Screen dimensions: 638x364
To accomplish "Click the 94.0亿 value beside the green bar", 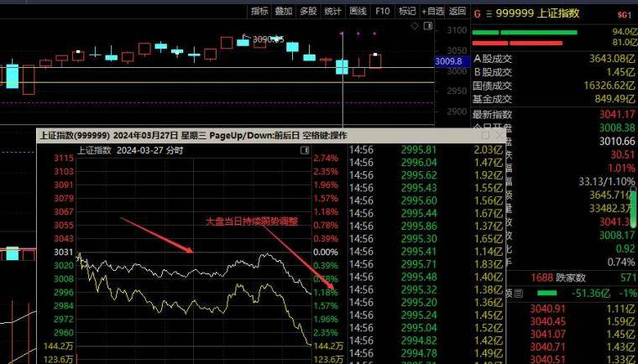I will tap(625, 31).
